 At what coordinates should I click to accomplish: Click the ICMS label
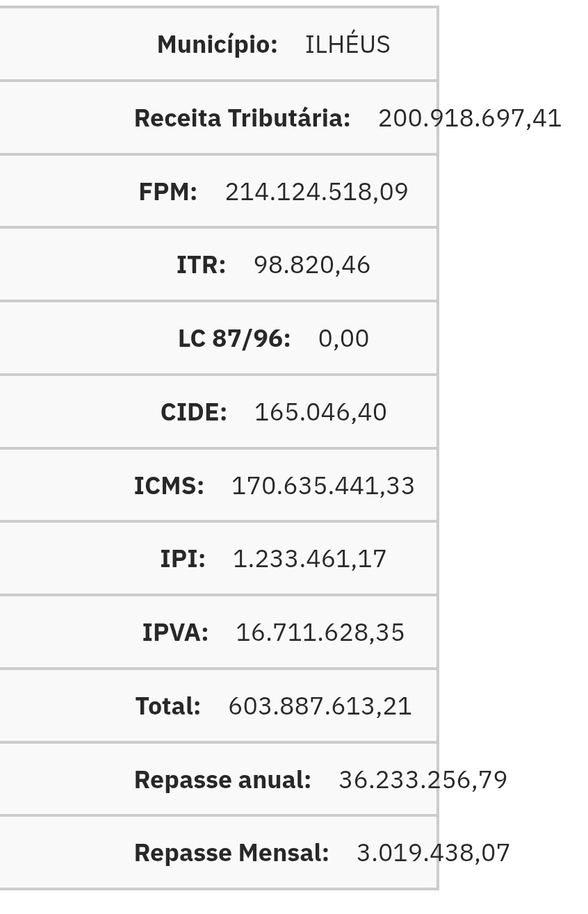[x=169, y=486]
